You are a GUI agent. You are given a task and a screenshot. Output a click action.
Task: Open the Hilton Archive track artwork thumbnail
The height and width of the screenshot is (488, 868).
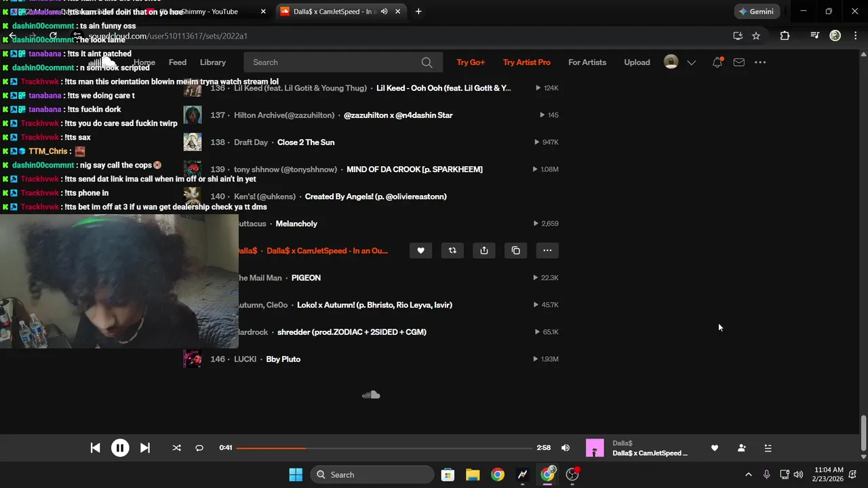coord(193,115)
